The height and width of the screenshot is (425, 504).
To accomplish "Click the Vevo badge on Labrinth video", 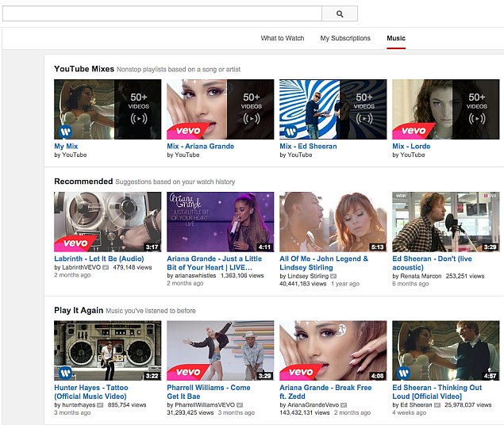I will (75, 244).
